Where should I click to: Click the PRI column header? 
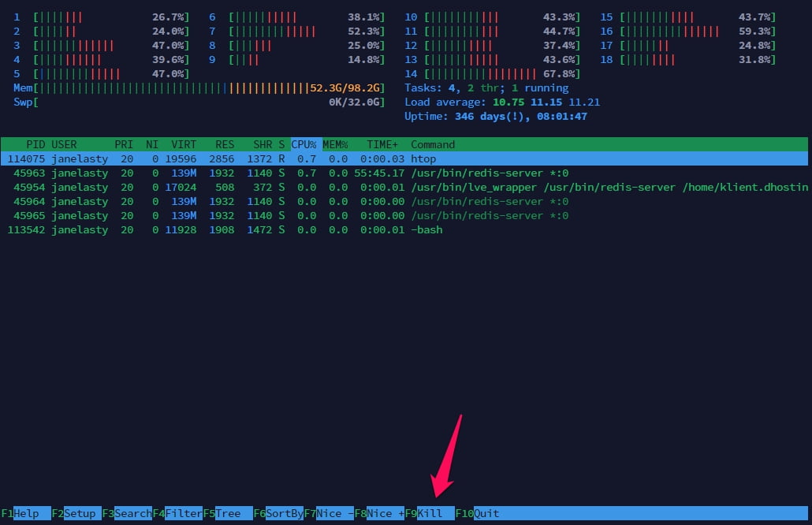[x=124, y=144]
